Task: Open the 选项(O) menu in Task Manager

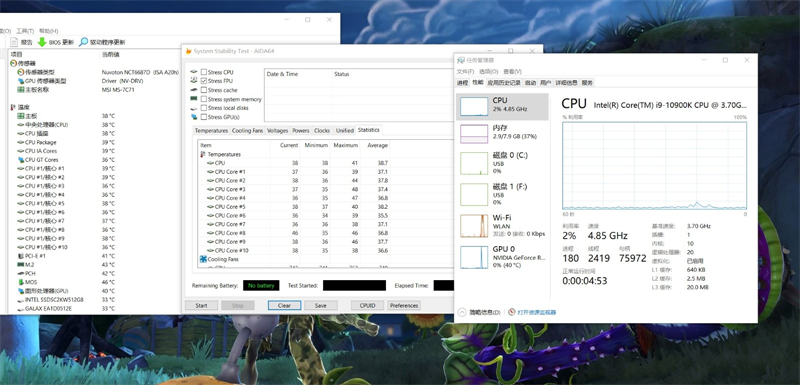Action: [x=488, y=71]
